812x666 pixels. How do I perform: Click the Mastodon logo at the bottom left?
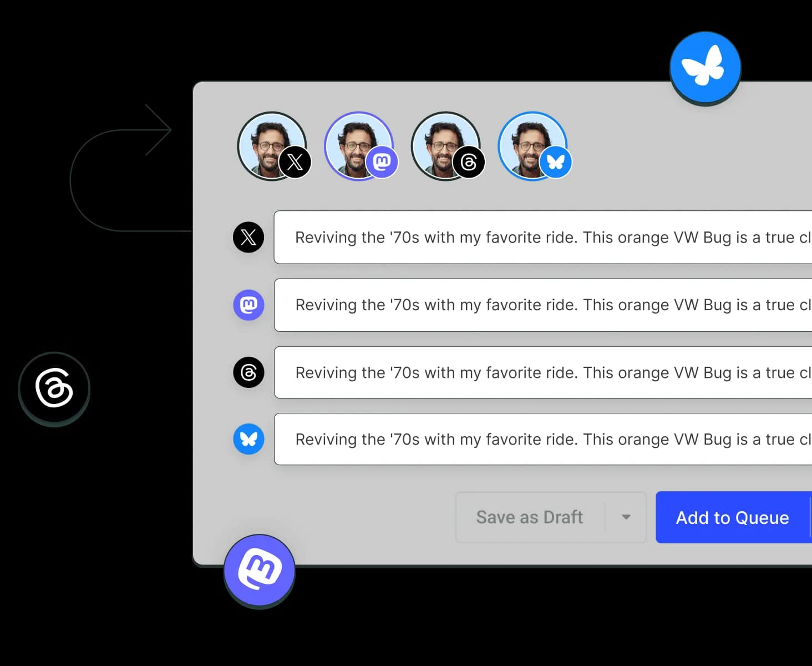(258, 570)
